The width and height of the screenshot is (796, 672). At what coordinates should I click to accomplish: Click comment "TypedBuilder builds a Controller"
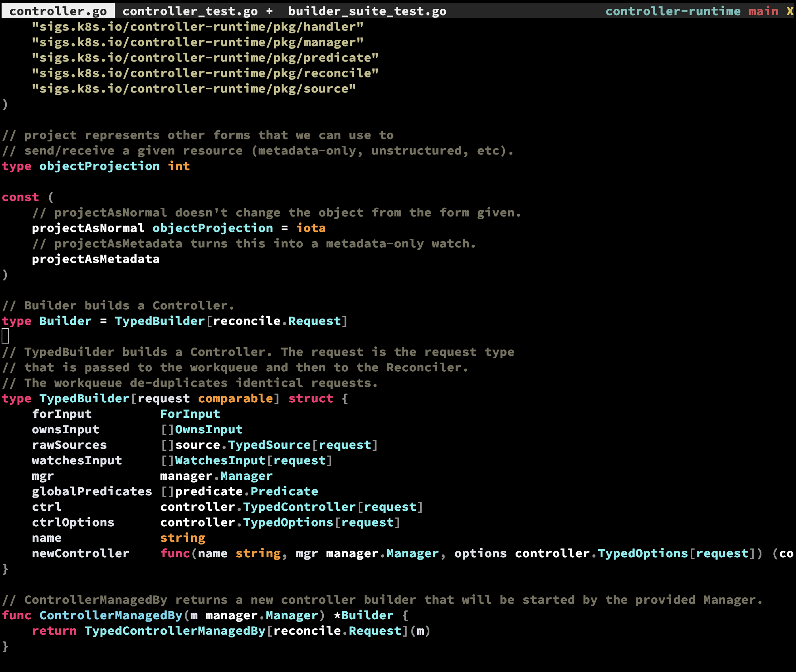click(258, 352)
